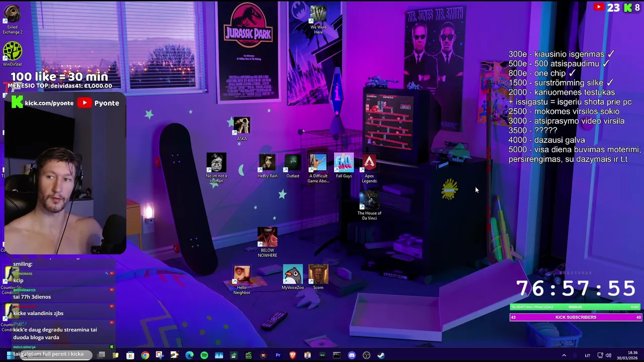644x362 pixels.
Task: Switch the LIT keyboard language indicator
Action: pos(588,355)
